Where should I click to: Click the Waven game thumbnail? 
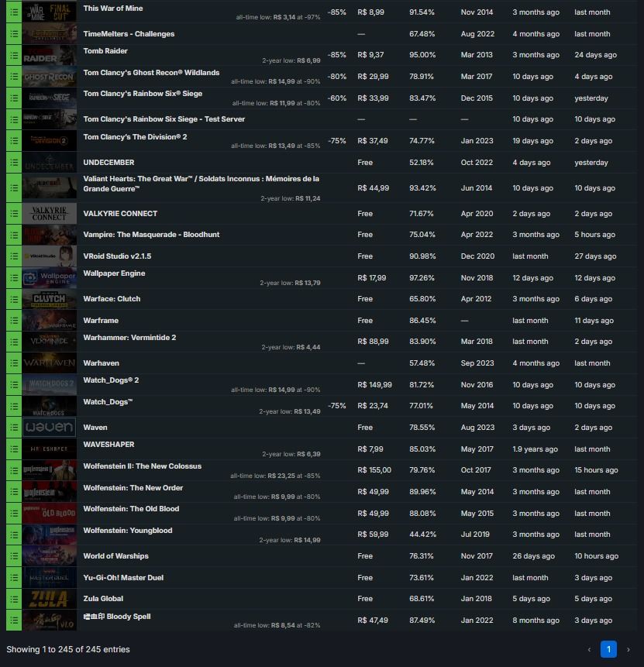tap(50, 427)
